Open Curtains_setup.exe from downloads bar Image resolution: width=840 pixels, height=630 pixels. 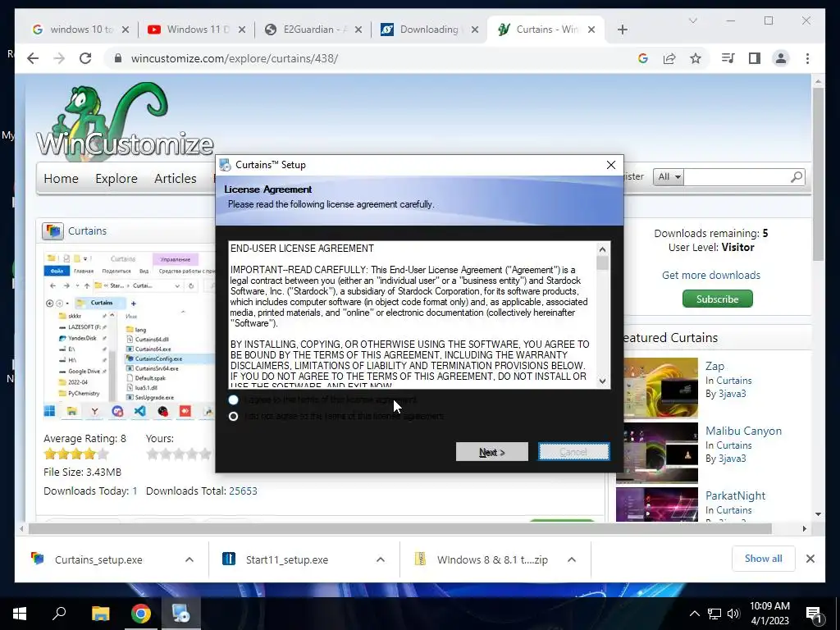[98, 559]
